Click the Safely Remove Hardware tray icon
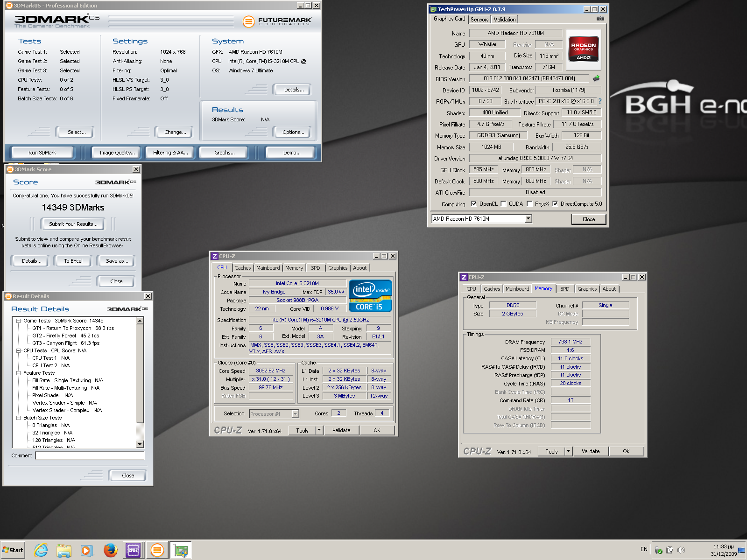Screen dimensions: 747x560 pyautogui.click(x=658, y=550)
